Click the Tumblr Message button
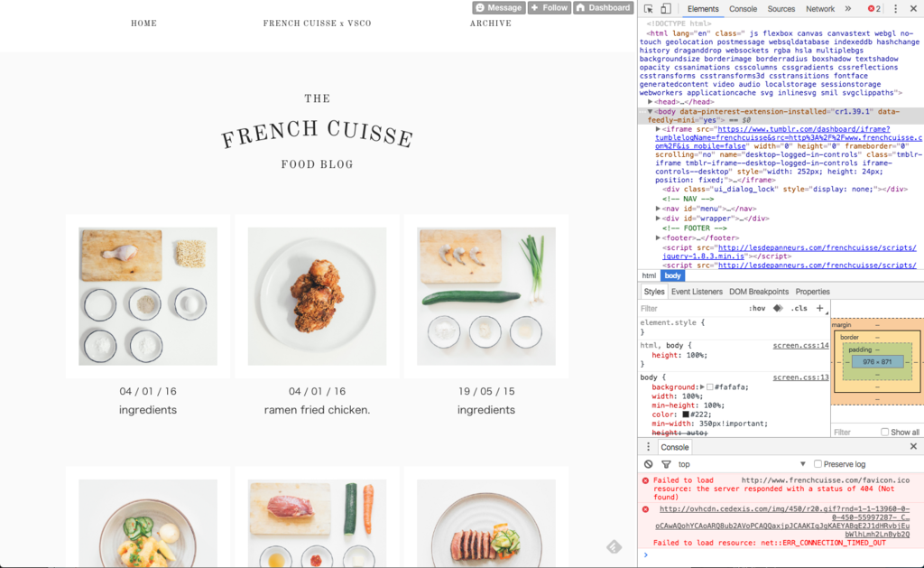The height and width of the screenshot is (568, 924). click(498, 7)
